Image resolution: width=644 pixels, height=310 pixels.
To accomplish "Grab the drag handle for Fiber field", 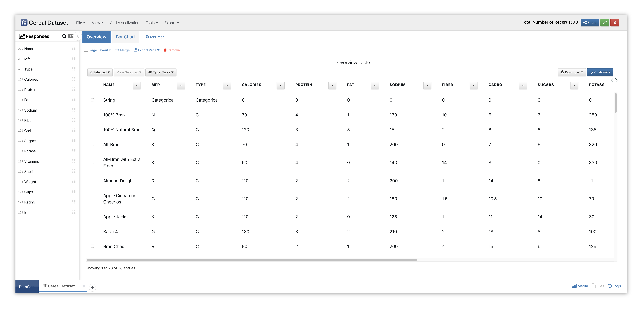I will click(74, 120).
